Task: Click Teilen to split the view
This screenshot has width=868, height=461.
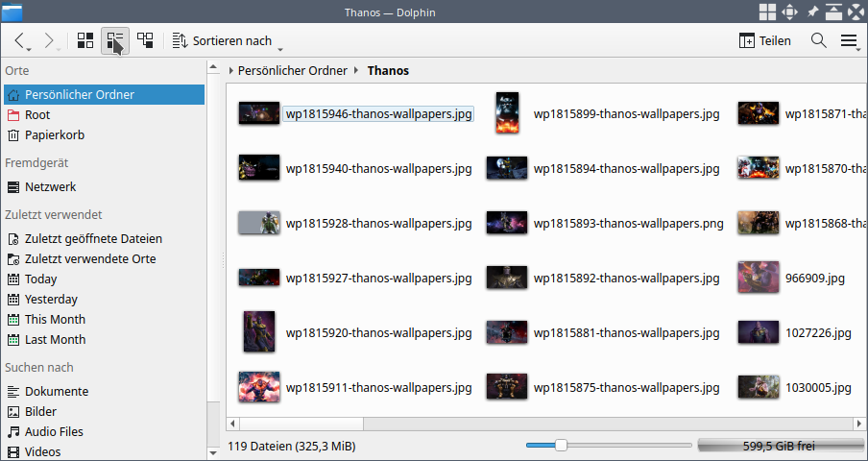Action: pos(765,41)
